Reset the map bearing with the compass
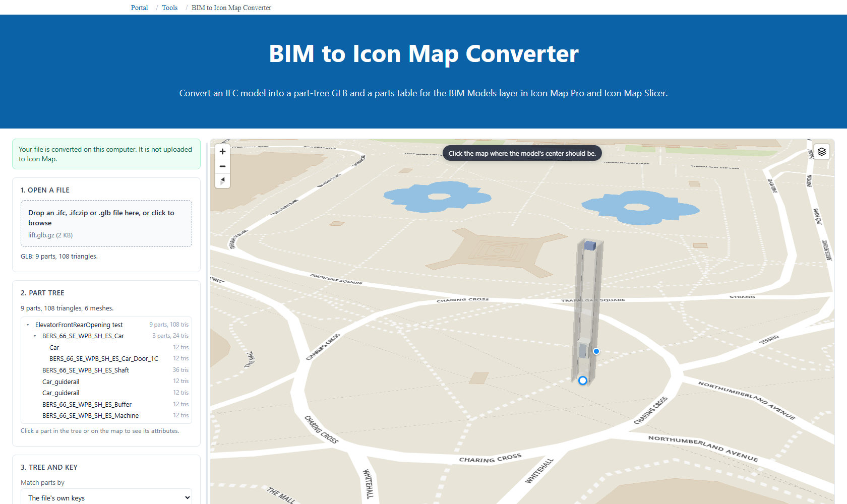This screenshot has height=504, width=847. [x=222, y=180]
